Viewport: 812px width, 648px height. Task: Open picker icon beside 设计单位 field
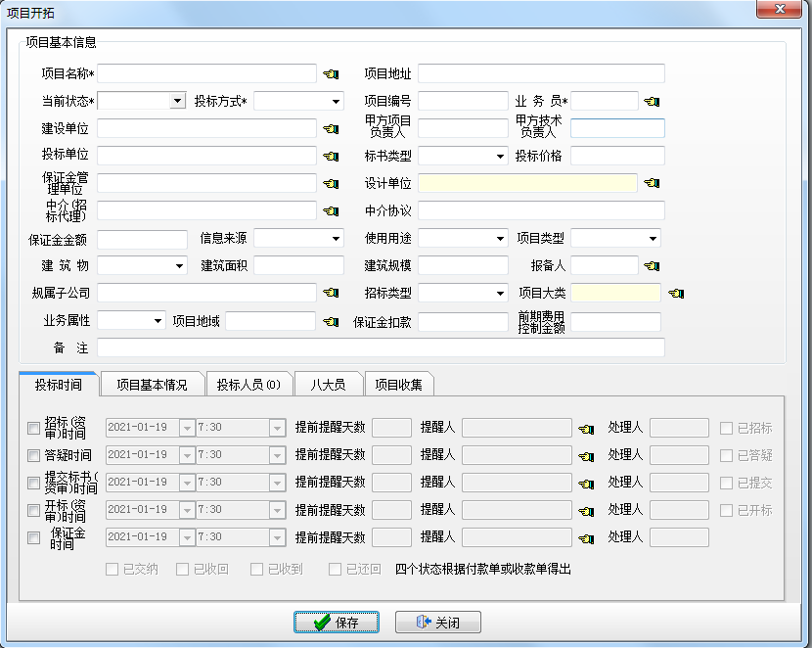tap(652, 183)
